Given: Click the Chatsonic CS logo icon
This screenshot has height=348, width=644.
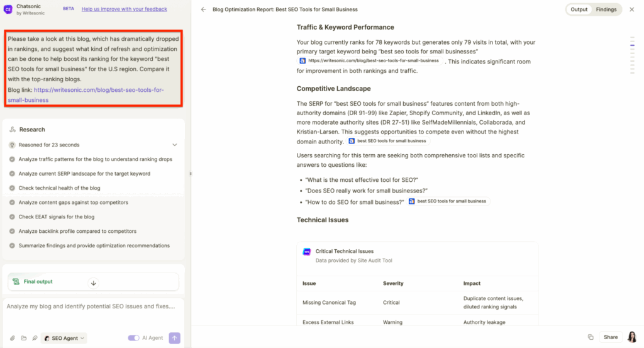Looking at the screenshot, I should (8, 9).
